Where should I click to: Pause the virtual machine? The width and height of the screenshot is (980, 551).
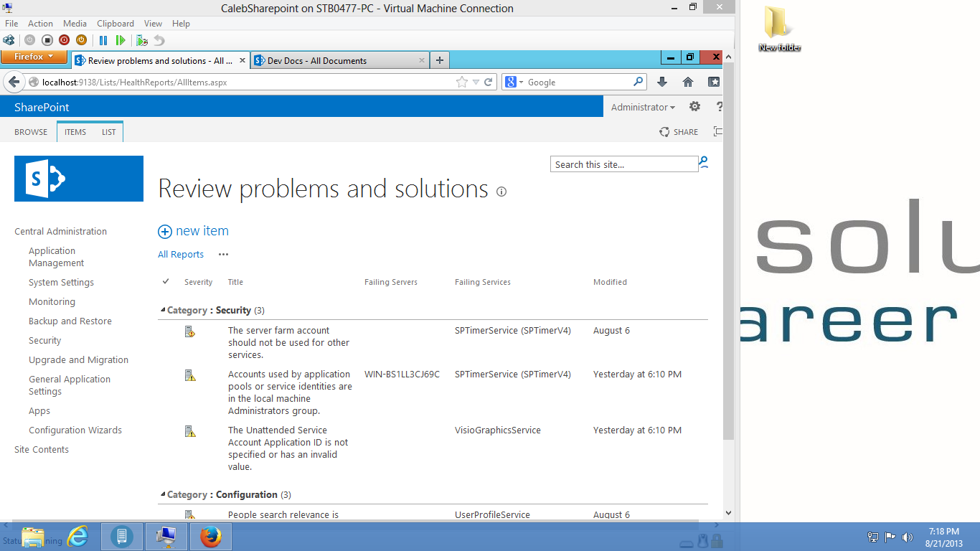[x=103, y=40]
